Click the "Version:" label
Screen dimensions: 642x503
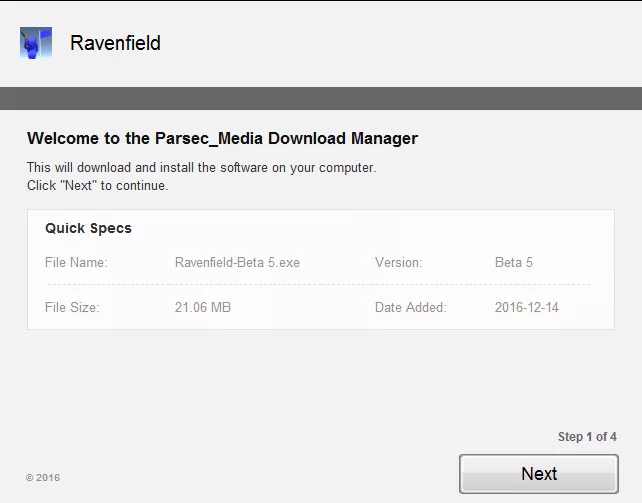pos(398,262)
